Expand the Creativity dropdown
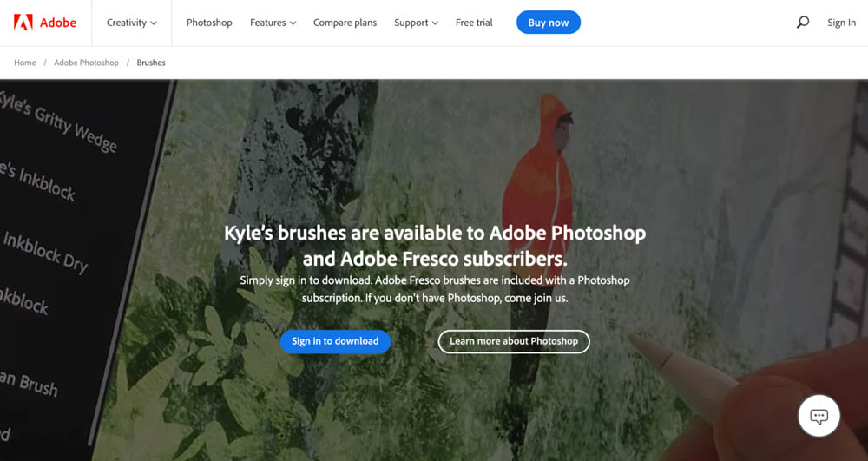Image resolution: width=868 pixels, height=461 pixels. pos(132,23)
